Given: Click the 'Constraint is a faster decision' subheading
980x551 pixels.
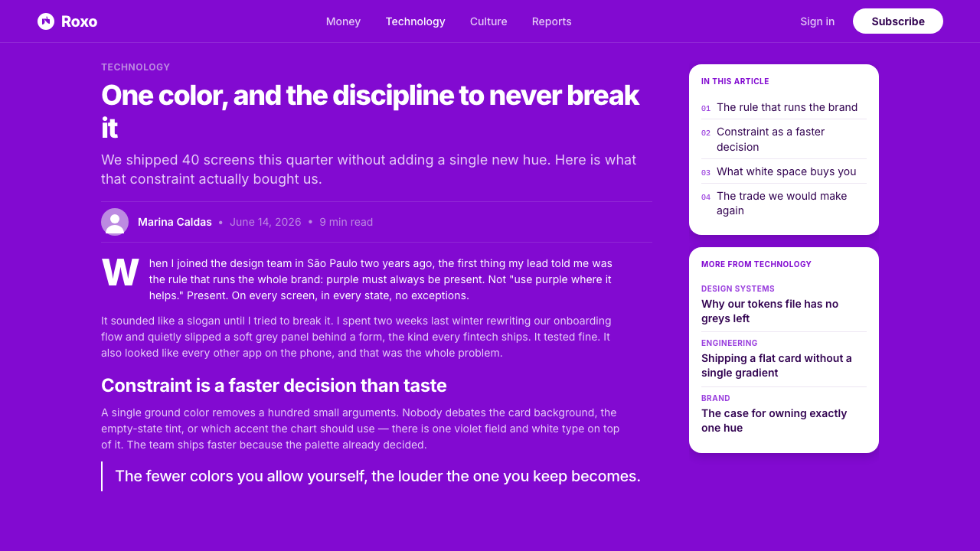Looking at the screenshot, I should (274, 385).
